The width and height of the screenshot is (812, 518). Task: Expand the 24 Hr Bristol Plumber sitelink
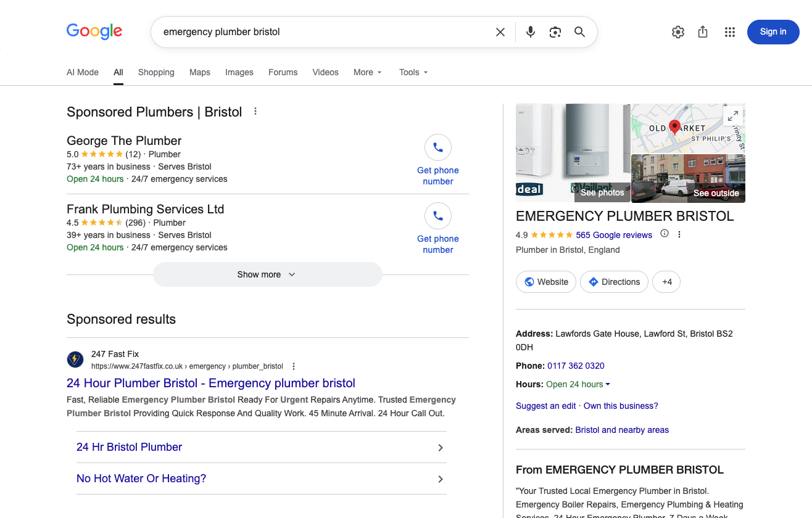(261, 447)
